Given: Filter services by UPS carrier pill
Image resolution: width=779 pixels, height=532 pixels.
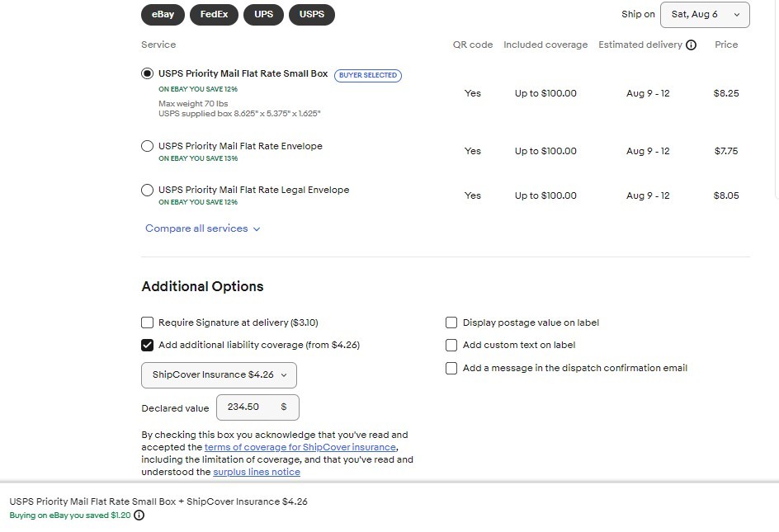Looking at the screenshot, I should [x=263, y=14].
